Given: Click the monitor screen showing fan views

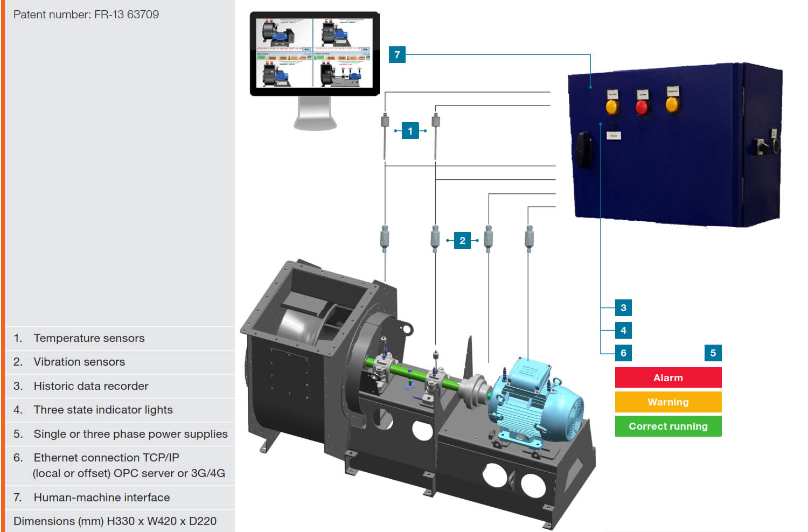Looking at the screenshot, I should (314, 53).
